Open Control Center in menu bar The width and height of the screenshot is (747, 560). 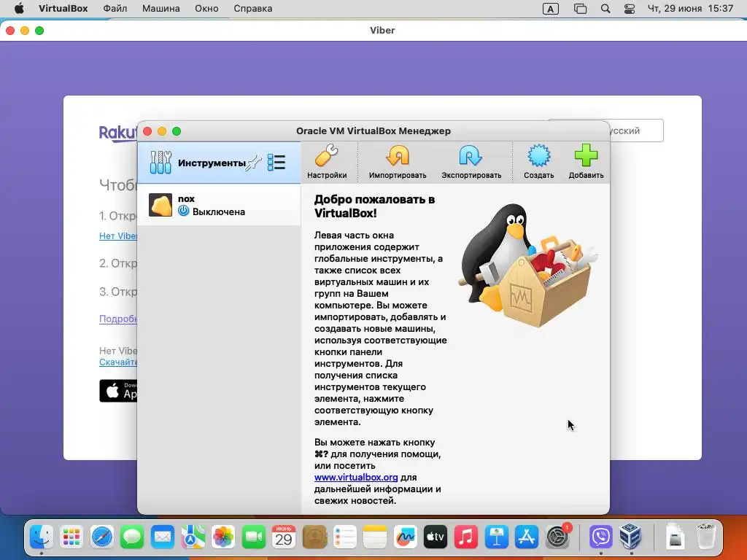point(630,9)
